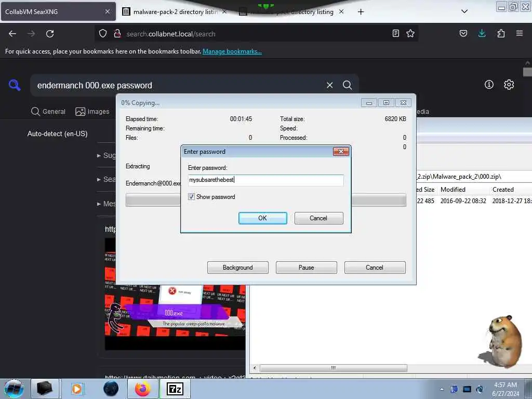Bookmark this page with the star icon

click(x=410, y=33)
